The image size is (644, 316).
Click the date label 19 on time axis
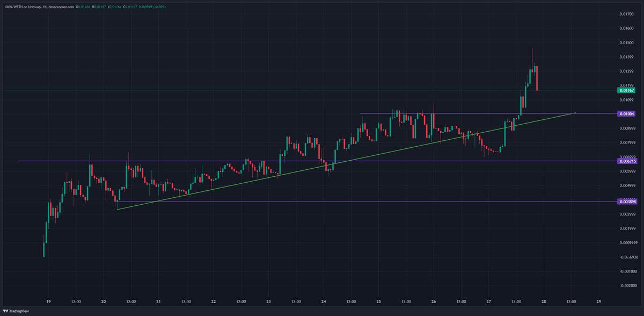[x=49, y=301]
